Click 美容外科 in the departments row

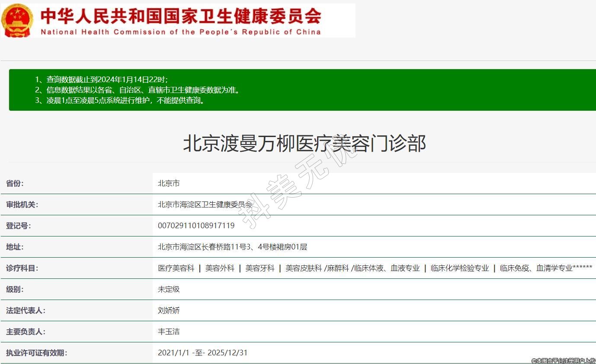coord(220,268)
